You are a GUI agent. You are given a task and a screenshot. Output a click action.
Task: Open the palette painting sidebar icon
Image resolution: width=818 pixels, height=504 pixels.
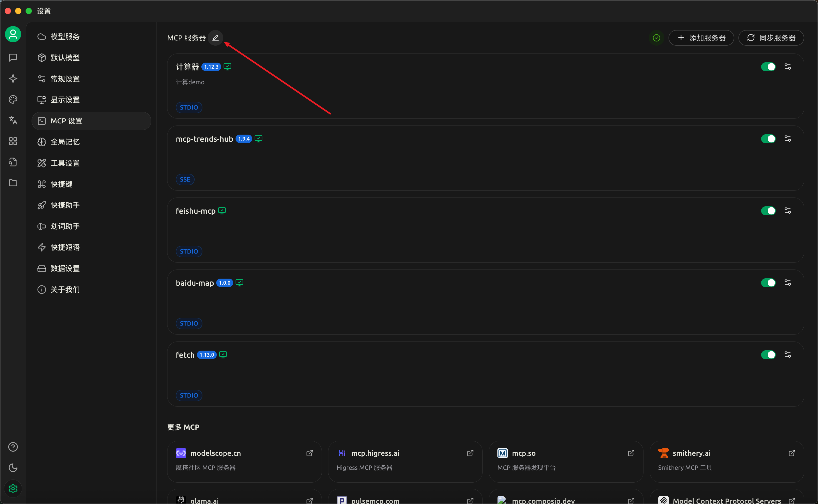pos(13,99)
